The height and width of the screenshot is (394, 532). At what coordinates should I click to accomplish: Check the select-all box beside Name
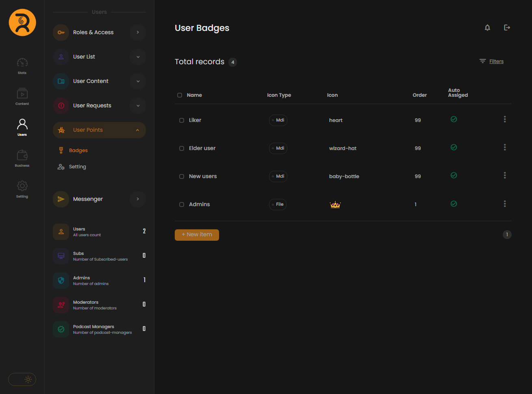tap(180, 95)
